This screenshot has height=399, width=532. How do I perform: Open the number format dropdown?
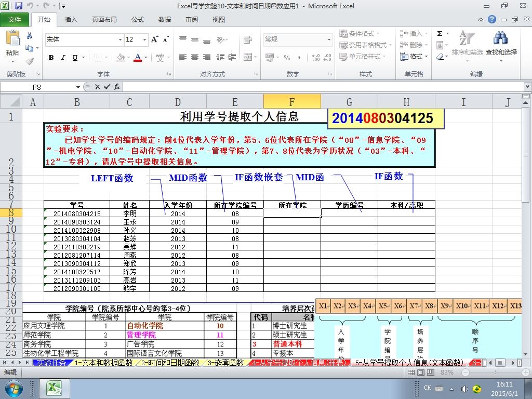tap(329, 39)
